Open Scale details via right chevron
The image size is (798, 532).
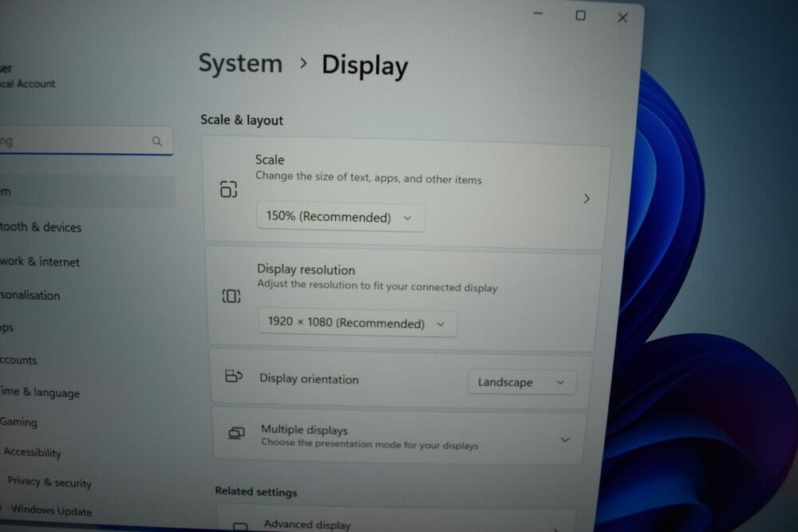pos(587,199)
